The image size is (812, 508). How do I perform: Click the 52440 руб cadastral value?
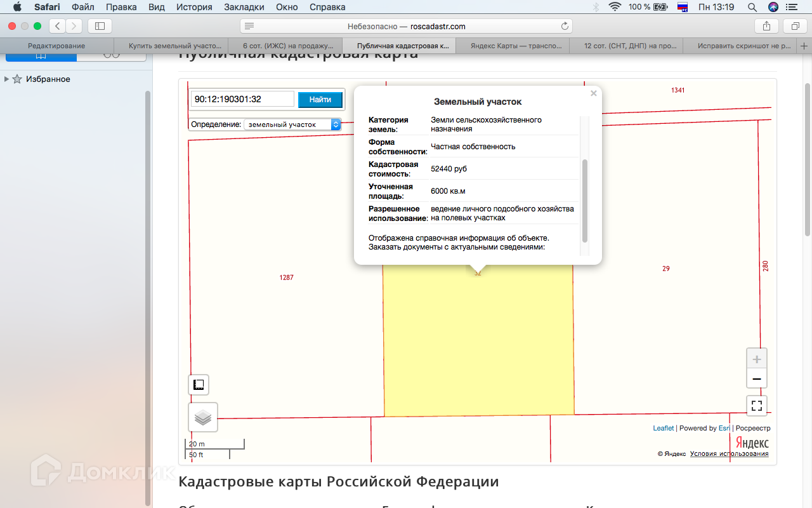[449, 169]
